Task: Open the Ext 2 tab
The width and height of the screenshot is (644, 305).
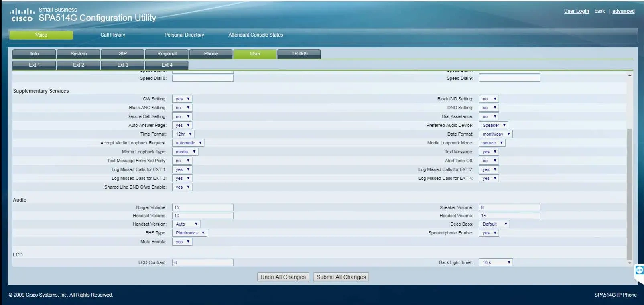Action: point(78,65)
